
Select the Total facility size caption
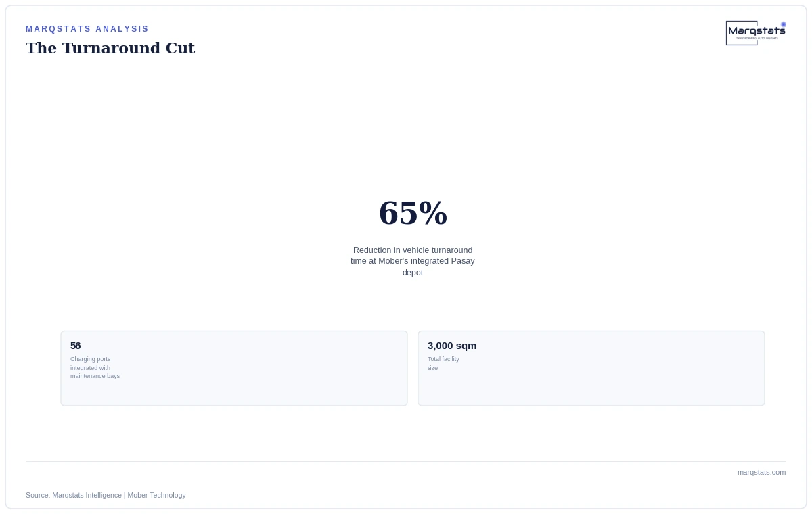click(x=443, y=364)
